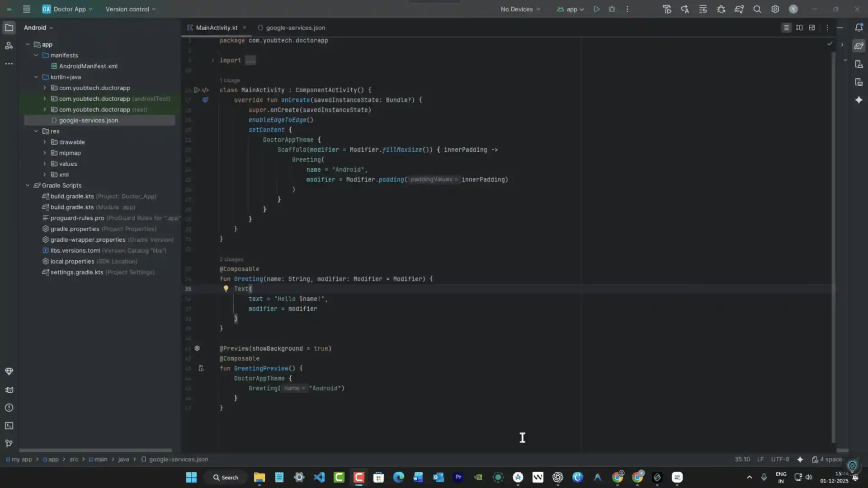
Task: Click UTF-8 encoding status widget
Action: click(x=780, y=459)
